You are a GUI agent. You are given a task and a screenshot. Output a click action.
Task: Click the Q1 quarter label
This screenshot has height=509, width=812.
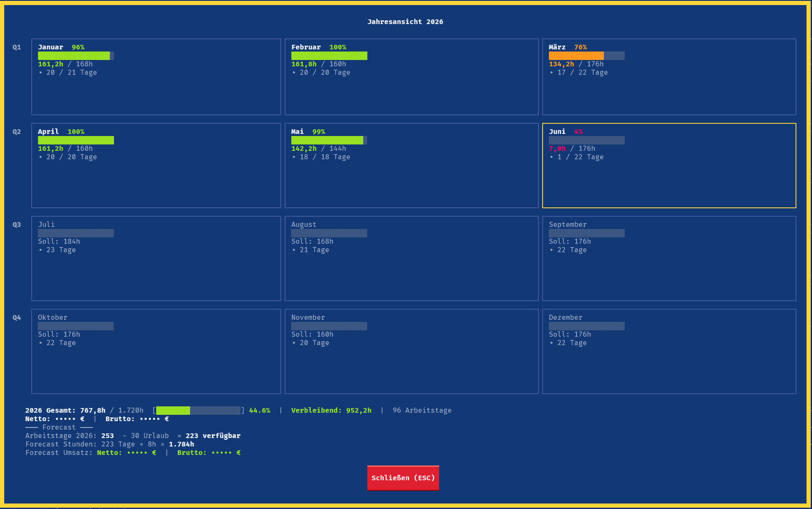click(17, 47)
